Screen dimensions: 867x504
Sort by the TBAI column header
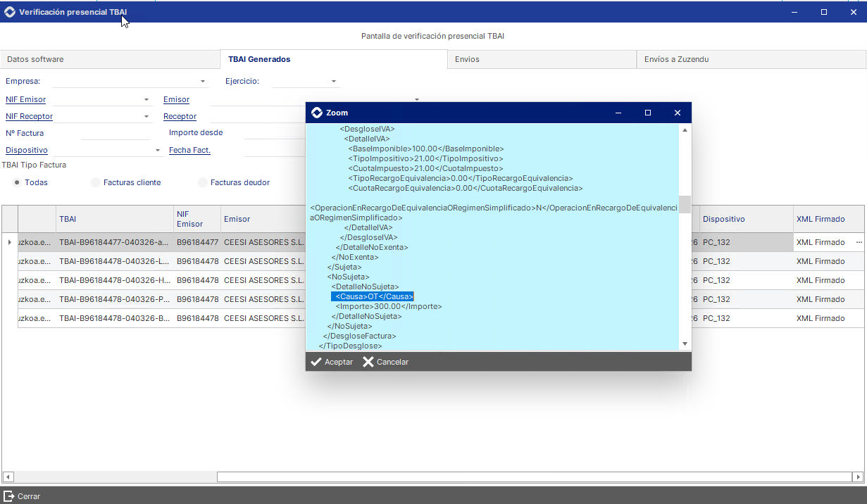pyautogui.click(x=115, y=219)
